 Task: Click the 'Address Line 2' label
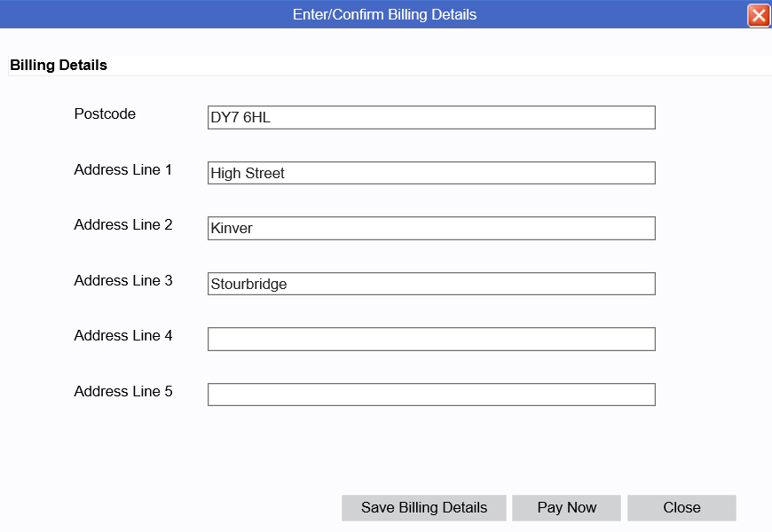[x=123, y=224]
